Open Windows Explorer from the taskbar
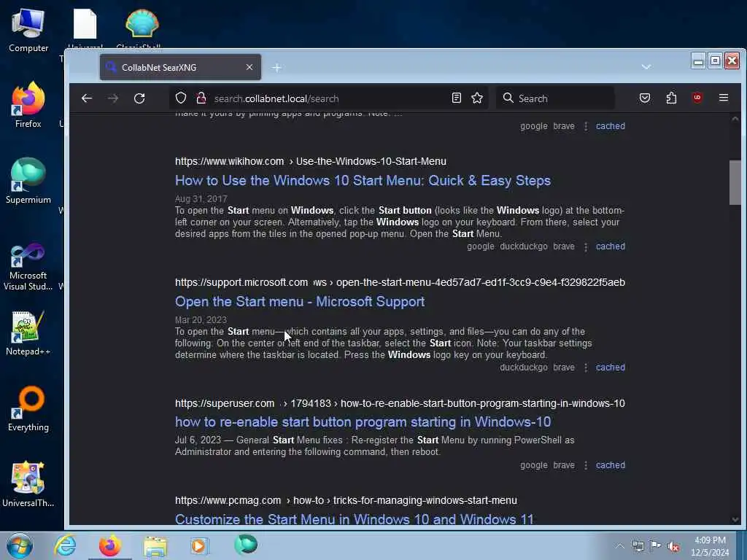The width and height of the screenshot is (747, 560). coord(155,545)
